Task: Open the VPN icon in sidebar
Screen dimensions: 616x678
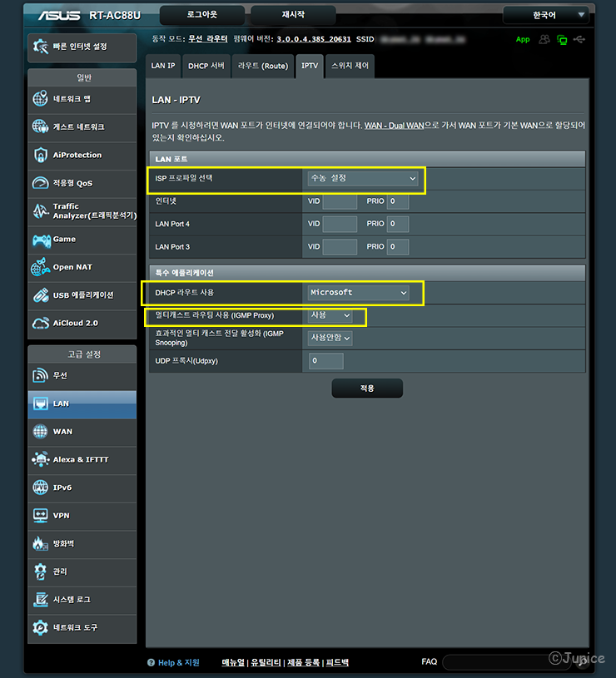Action: (x=40, y=516)
